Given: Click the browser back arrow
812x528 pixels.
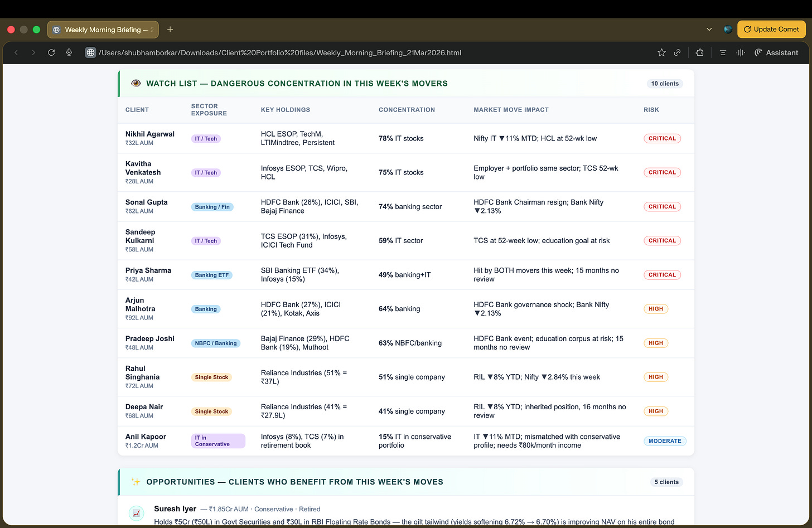Looking at the screenshot, I should coord(16,52).
